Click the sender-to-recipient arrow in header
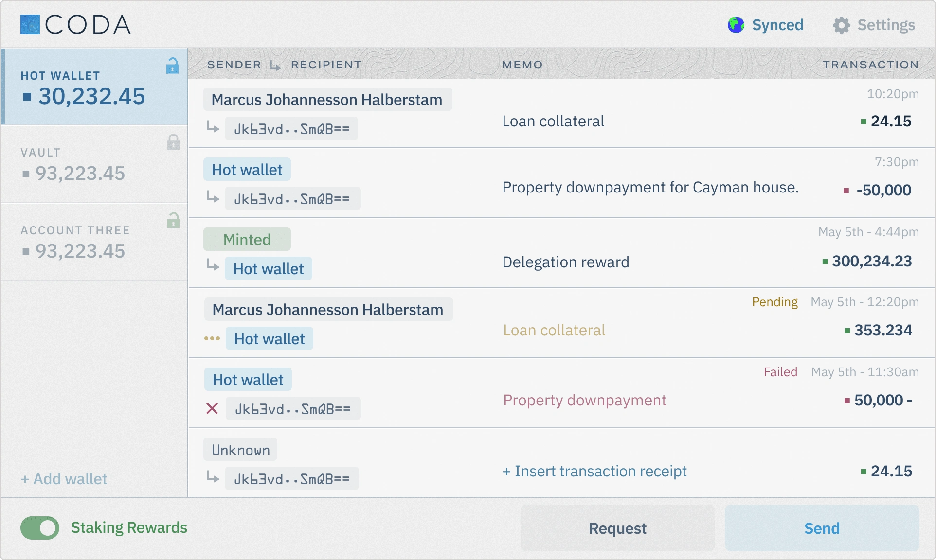 275,65
